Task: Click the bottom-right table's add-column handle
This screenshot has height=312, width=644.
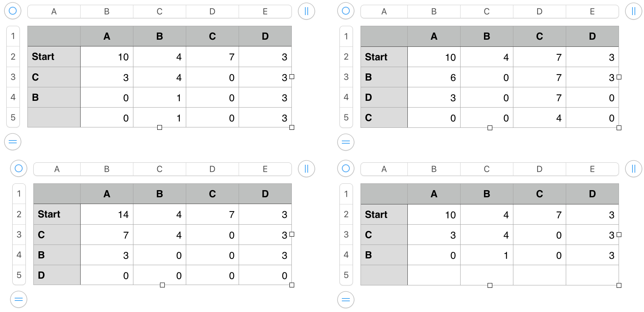Action: coord(633,169)
